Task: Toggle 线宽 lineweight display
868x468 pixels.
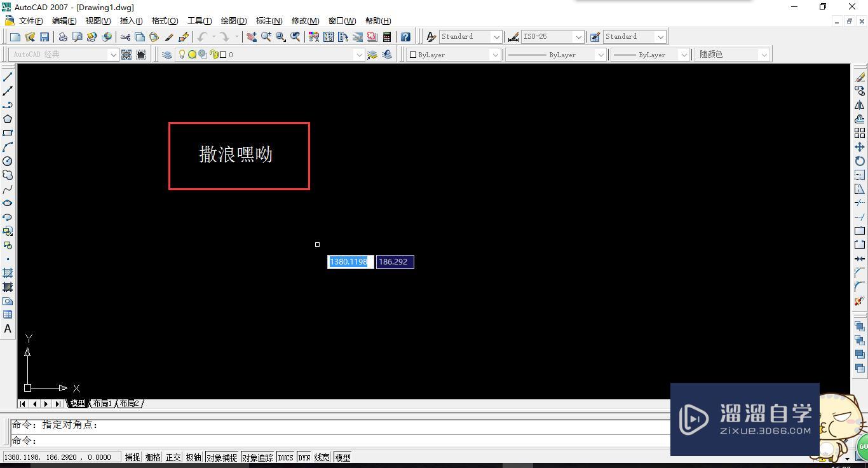Action: point(322,457)
